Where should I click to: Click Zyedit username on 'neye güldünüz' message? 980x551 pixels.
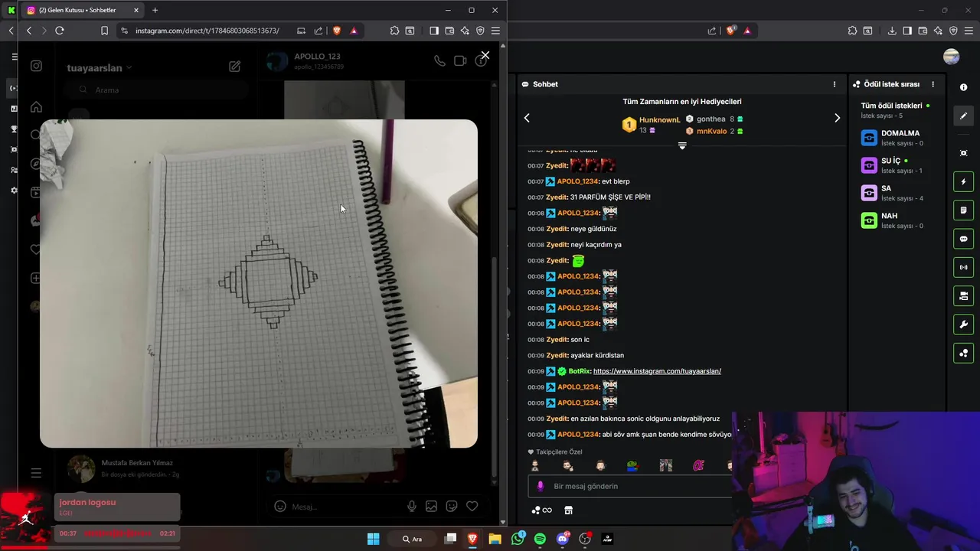click(x=557, y=229)
